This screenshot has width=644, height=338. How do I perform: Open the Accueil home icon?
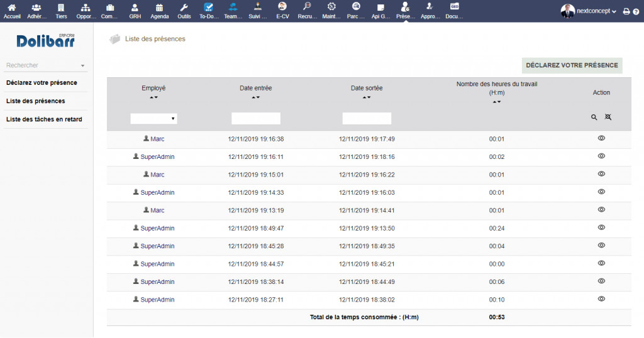click(x=12, y=11)
